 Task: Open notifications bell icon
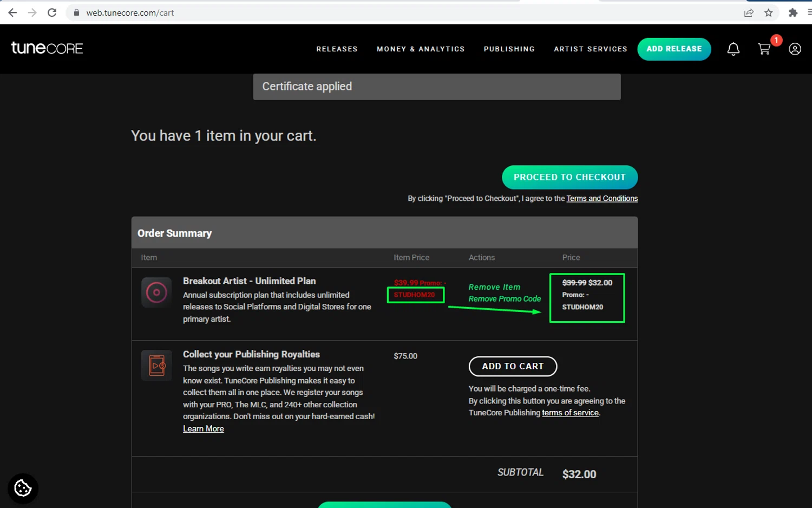tap(733, 49)
